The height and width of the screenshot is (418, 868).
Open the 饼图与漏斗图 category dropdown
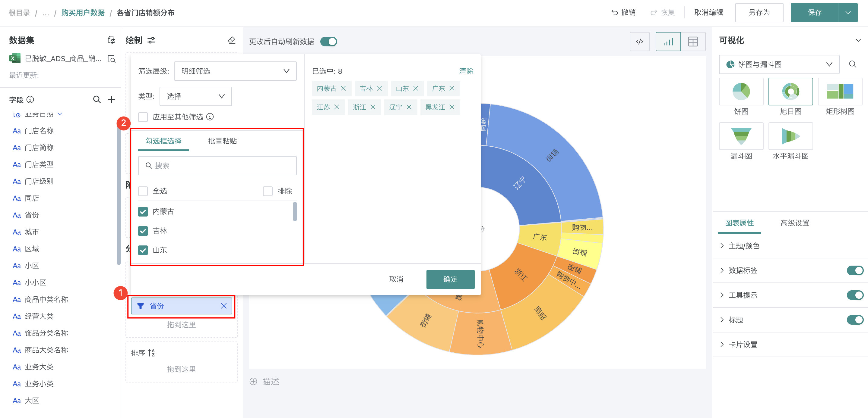coord(779,64)
